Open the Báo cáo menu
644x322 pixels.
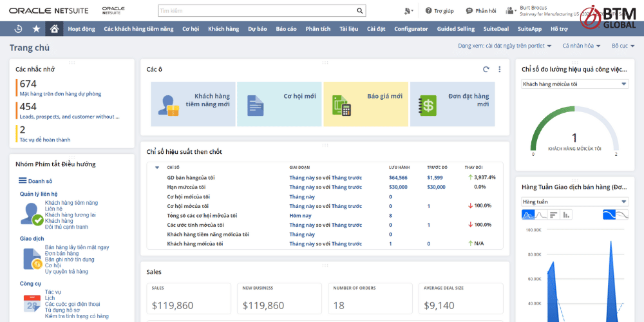click(x=287, y=29)
